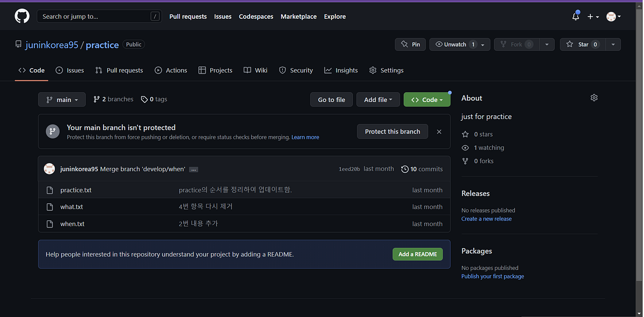Click the stars icon in About

coord(465,134)
